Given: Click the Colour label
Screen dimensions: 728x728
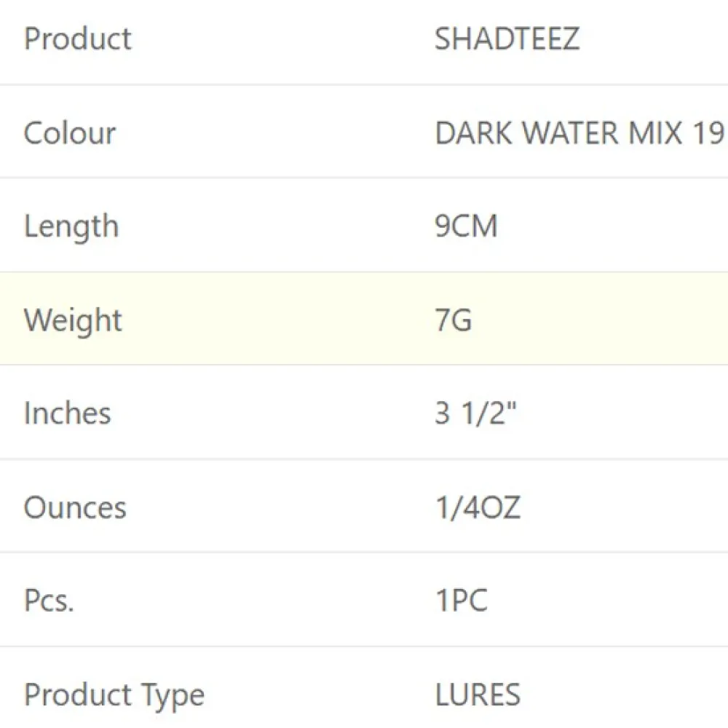Looking at the screenshot, I should tap(70, 133).
